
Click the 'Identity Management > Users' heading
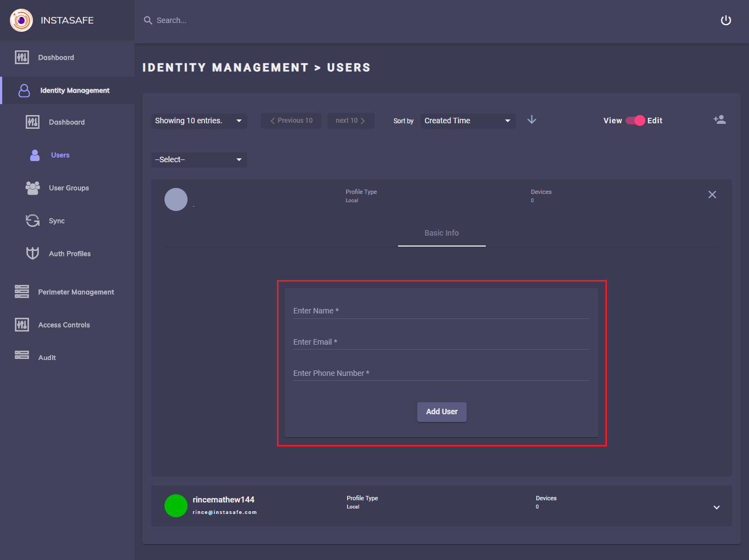tap(257, 67)
